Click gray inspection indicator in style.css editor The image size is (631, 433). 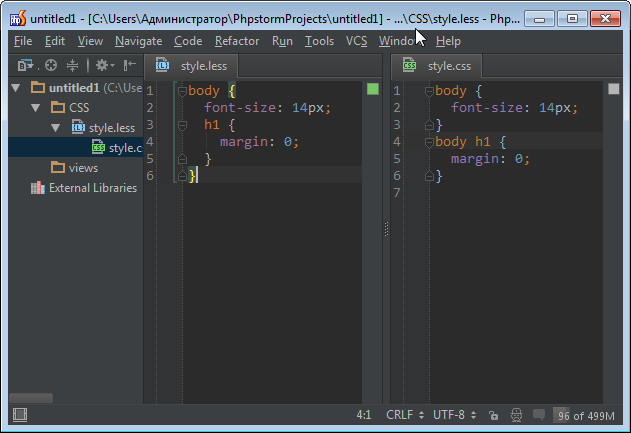pos(614,89)
